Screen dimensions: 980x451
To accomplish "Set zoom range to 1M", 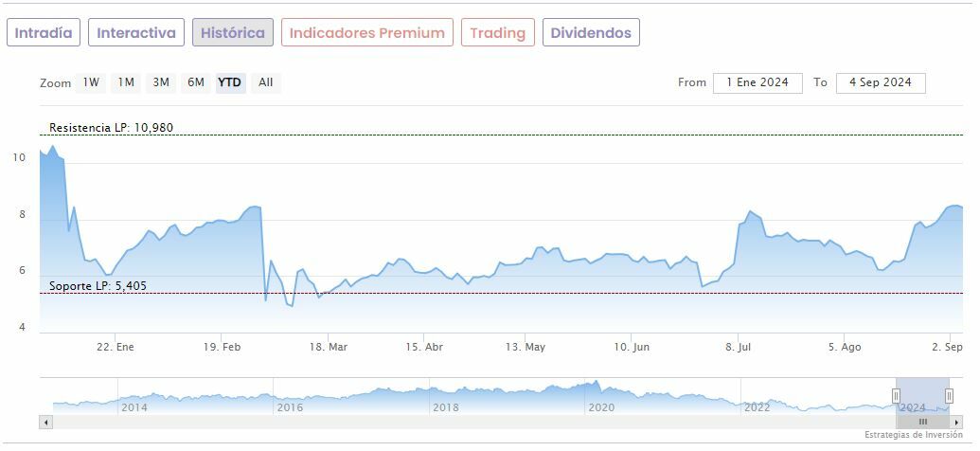I will (x=126, y=82).
